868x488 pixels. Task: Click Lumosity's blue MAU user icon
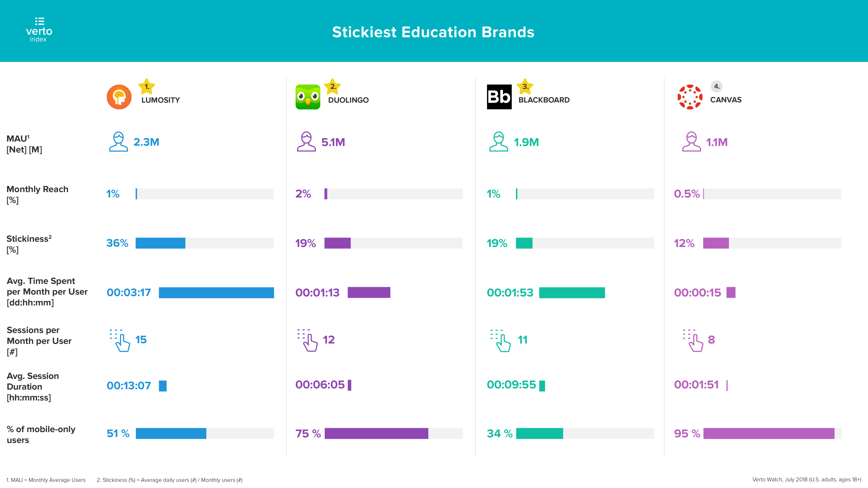118,142
